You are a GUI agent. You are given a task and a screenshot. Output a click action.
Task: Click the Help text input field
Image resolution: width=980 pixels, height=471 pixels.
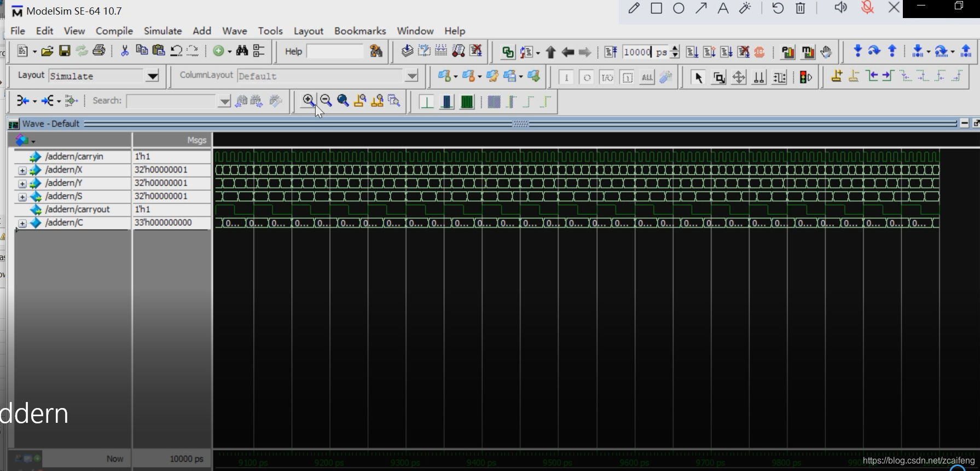pos(335,51)
